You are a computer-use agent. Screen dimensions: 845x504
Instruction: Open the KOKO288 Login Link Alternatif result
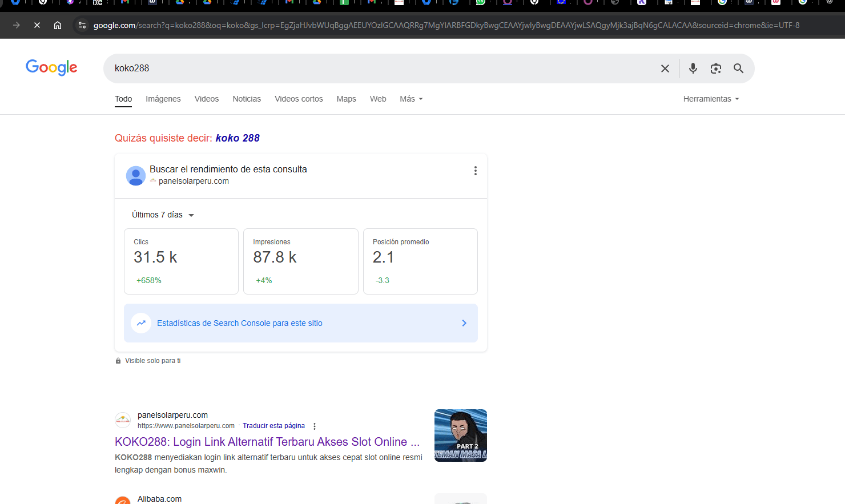(267, 442)
